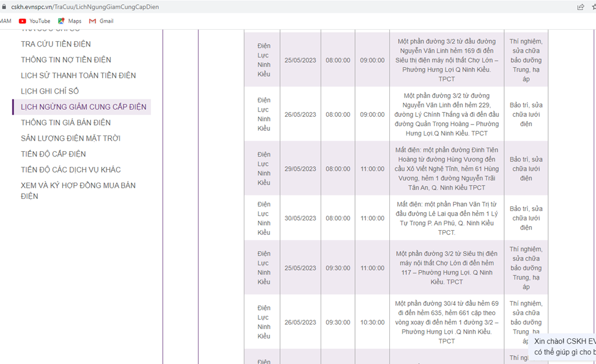The height and width of the screenshot is (364, 596).
Task: Click the share page icon
Action: click(x=580, y=7)
